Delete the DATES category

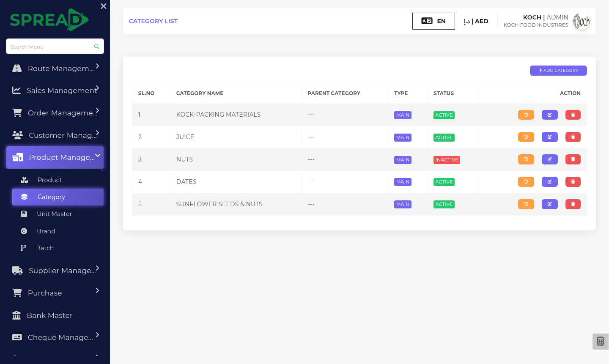coord(573,182)
